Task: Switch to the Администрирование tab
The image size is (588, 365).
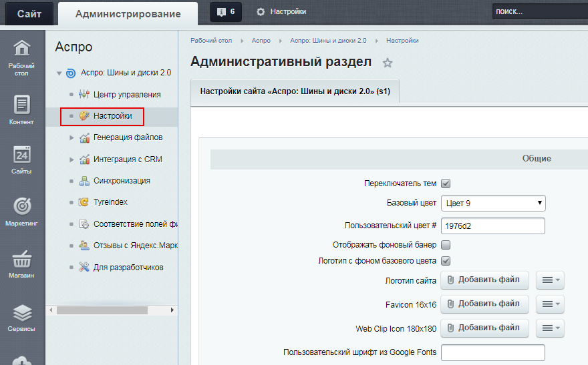Action: pos(128,14)
